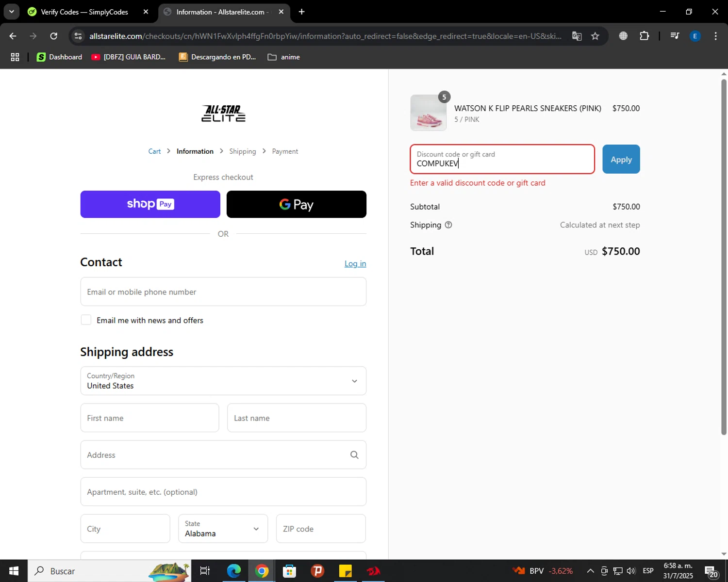
Task: Click the Shipping breadcrumb step
Action: click(243, 151)
